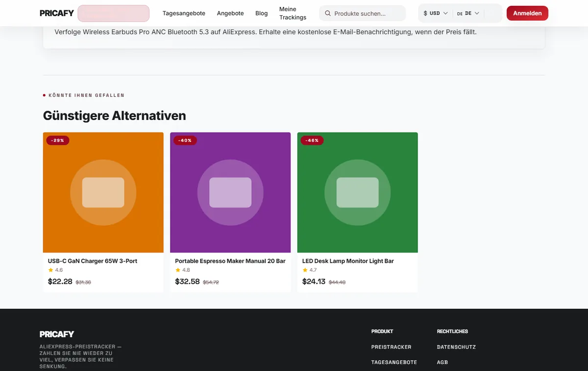Click the RECHTLICHES footer column heading
Screen dimensions: 588x371
click(x=452, y=331)
